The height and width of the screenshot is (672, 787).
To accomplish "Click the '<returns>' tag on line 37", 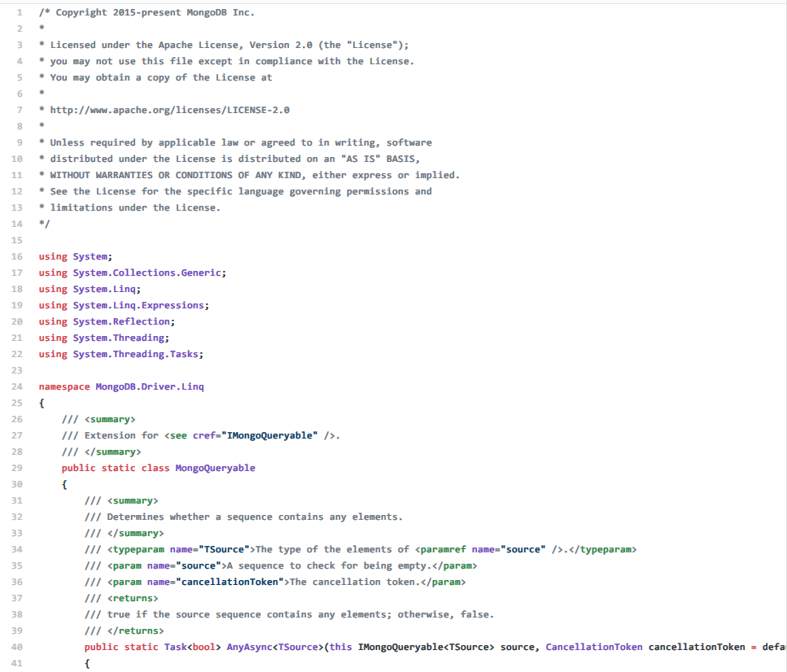I will (133, 598).
